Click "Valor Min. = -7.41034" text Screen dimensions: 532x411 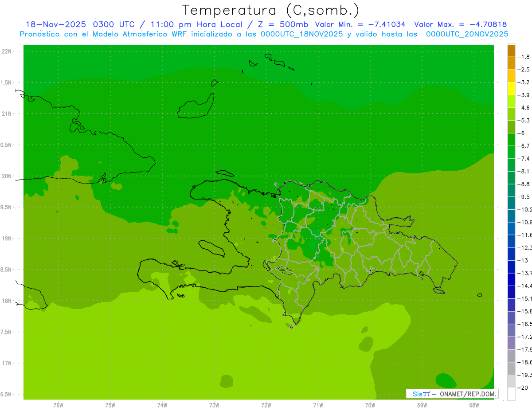pyautogui.click(x=360, y=24)
